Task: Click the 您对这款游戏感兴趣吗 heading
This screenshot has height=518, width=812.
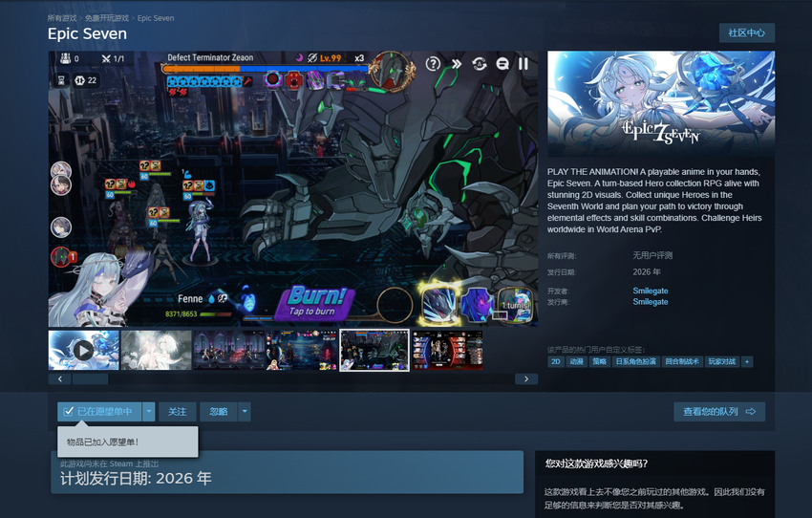Action: point(596,464)
